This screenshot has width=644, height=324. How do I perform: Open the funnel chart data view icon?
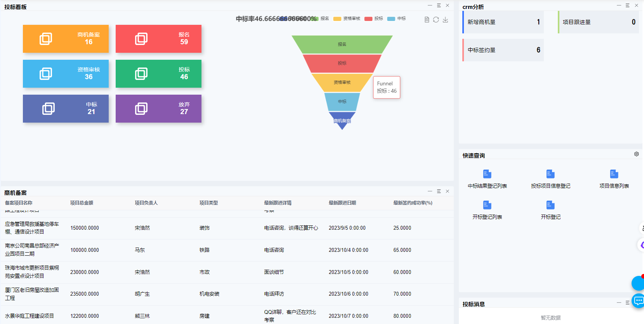pos(427,20)
